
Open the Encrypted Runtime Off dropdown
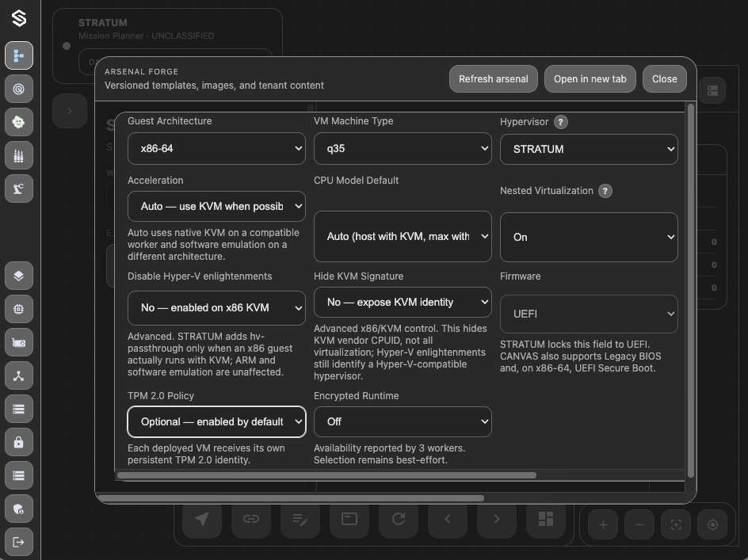tap(403, 421)
